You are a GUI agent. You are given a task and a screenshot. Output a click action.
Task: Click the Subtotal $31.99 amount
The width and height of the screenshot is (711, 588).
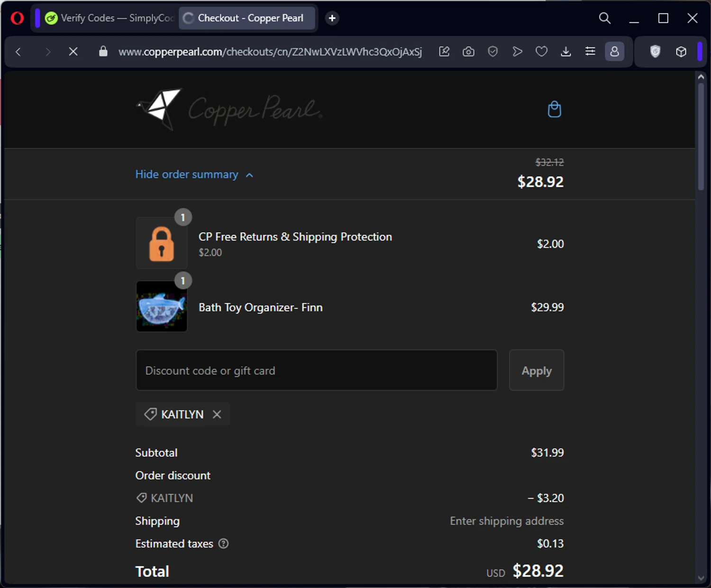(547, 452)
